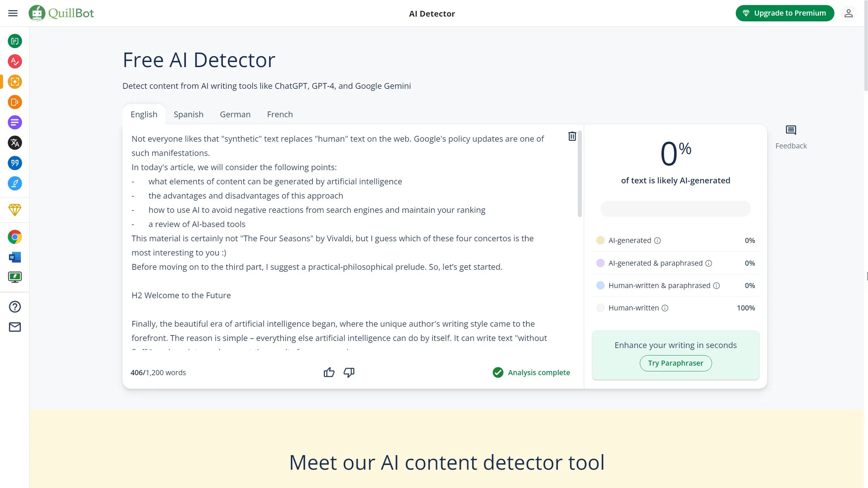The image size is (868, 488).
Task: Open the Feedback panel icon
Action: click(791, 130)
